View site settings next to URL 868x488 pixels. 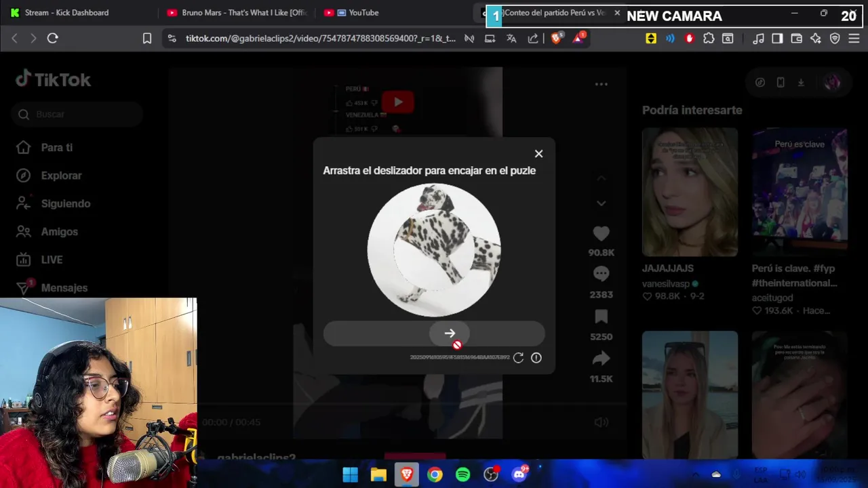(x=172, y=39)
